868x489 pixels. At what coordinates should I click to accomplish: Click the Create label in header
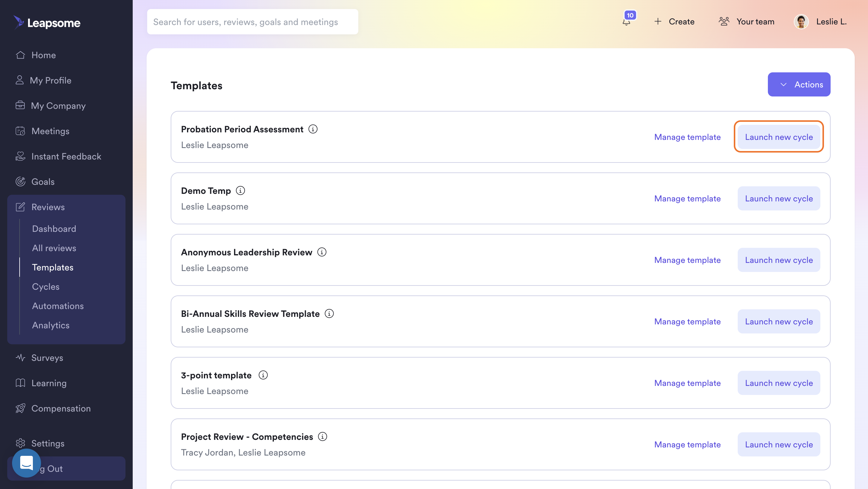point(681,21)
